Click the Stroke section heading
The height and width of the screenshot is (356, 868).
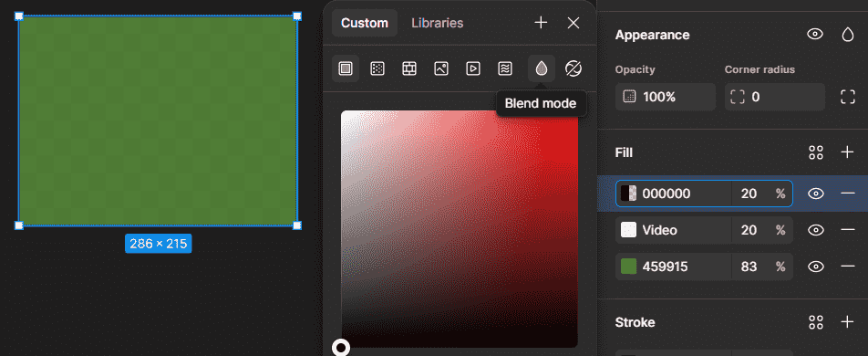pos(635,322)
